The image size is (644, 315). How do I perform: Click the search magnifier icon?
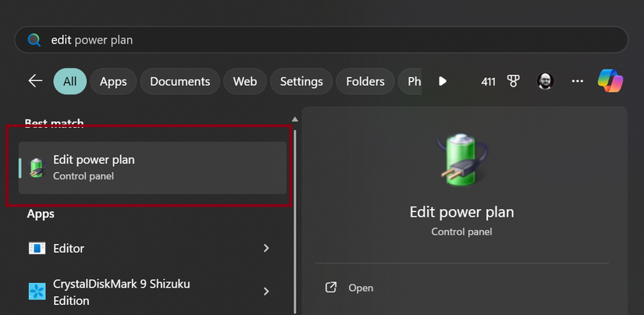point(34,40)
